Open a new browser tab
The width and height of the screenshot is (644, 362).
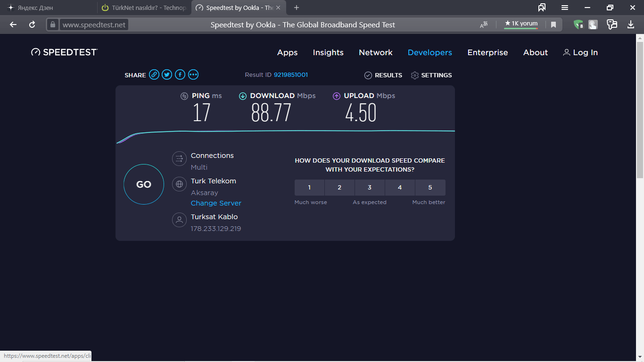pyautogui.click(x=297, y=8)
